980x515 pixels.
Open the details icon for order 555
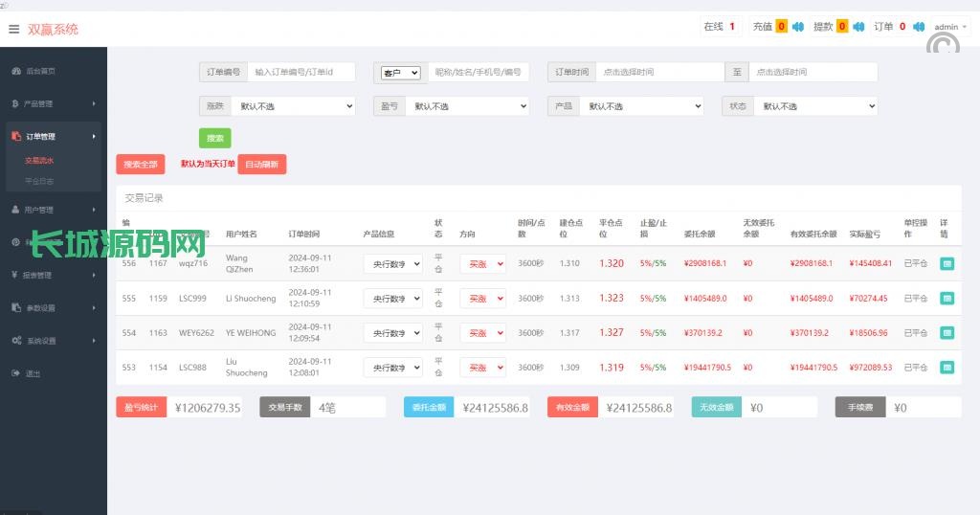coord(947,299)
